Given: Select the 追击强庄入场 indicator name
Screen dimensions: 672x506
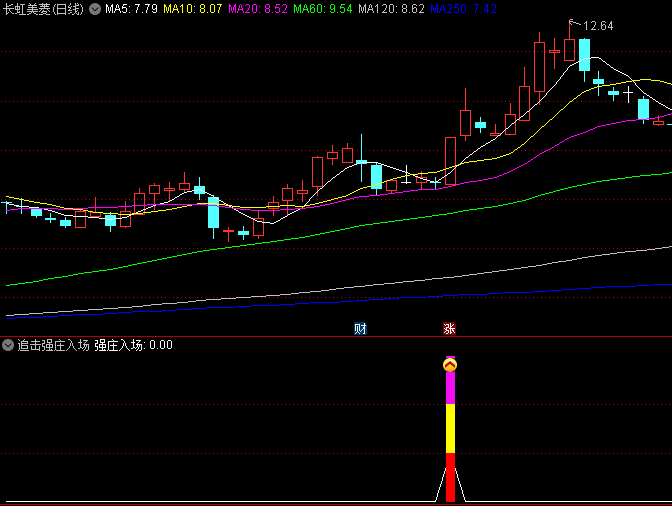Looking at the screenshot, I should click(x=53, y=345).
